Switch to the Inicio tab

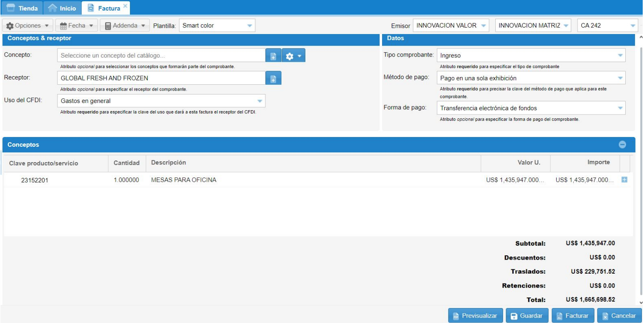[x=63, y=8]
